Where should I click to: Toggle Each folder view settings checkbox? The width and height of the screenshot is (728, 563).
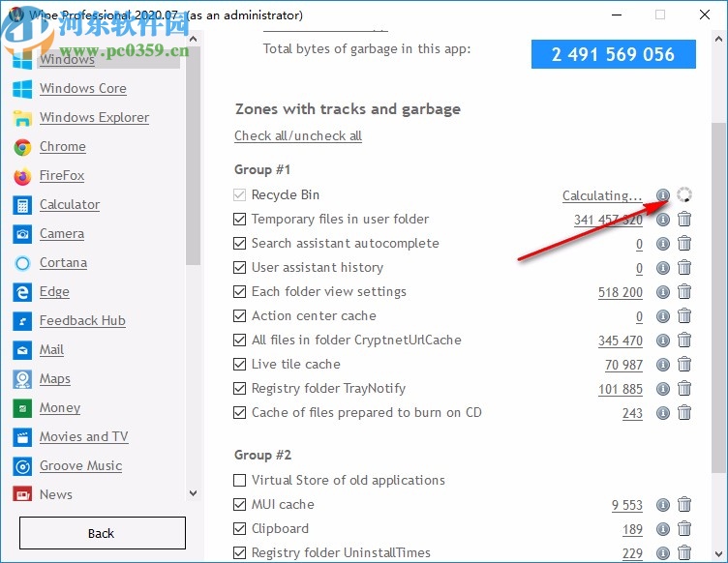[x=239, y=291]
